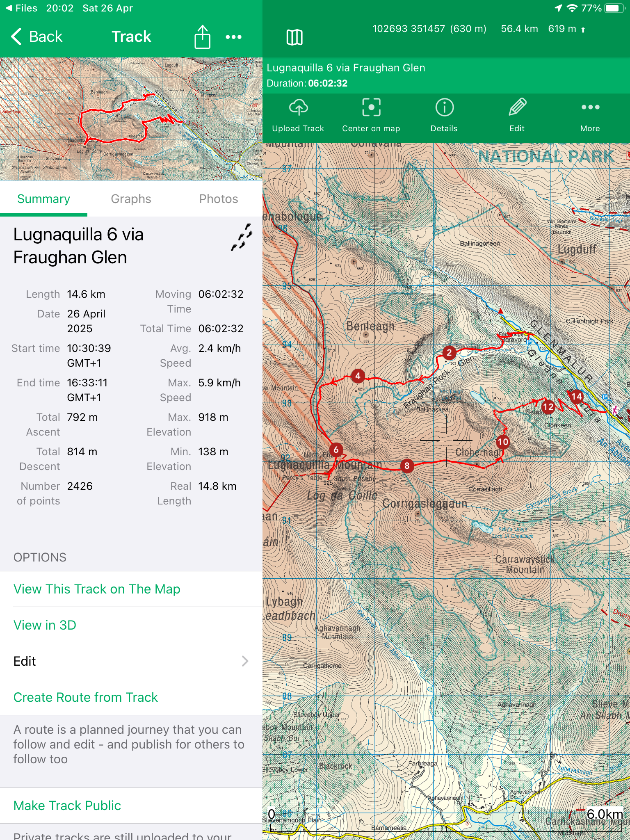The height and width of the screenshot is (840, 630).
Task: Select the Summary tab
Action: tap(43, 199)
